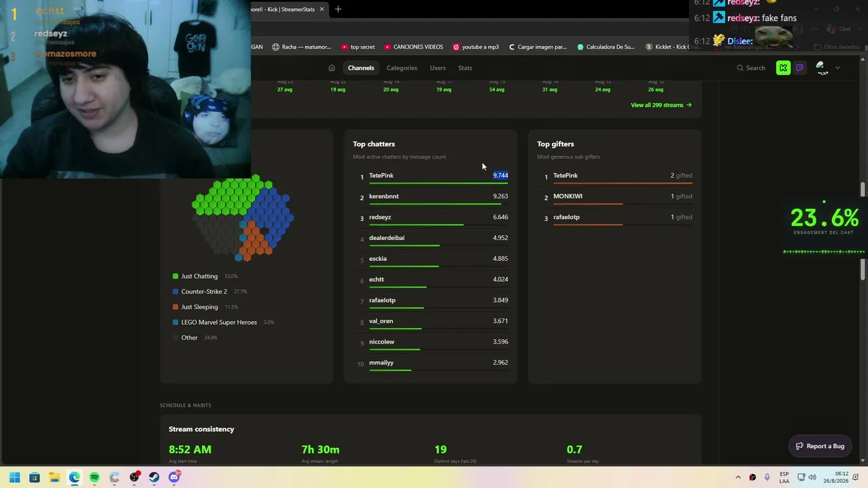Click the 8:52 AM avg start time
This screenshot has height=488, width=868.
(190, 449)
